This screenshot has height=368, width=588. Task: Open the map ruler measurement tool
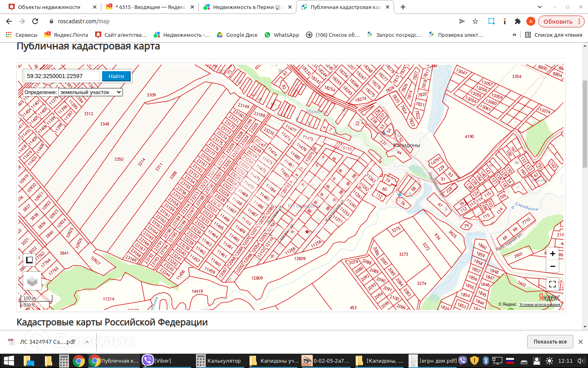[29, 260]
